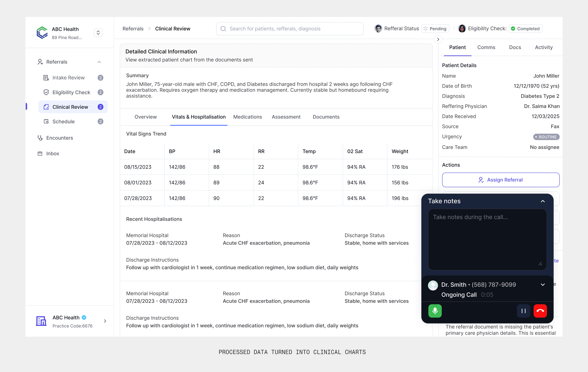Screen dimensions: 588x372
Task: Click the Referrals breadcrumb link
Action: tap(133, 29)
